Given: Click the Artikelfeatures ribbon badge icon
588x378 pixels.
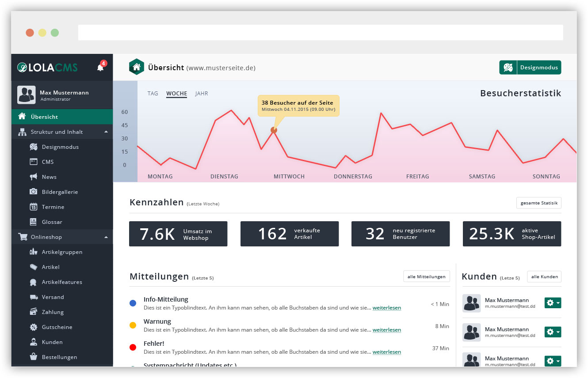Looking at the screenshot, I should point(34,282).
